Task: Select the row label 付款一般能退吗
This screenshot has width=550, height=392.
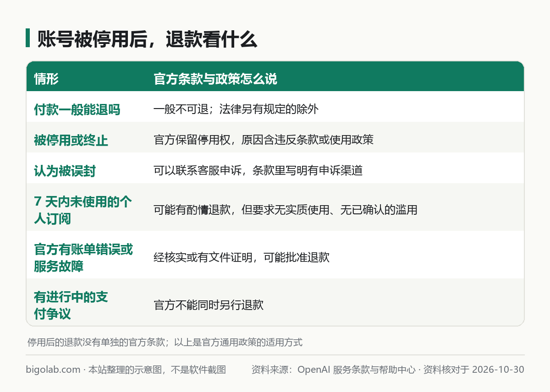Action: click(77, 109)
